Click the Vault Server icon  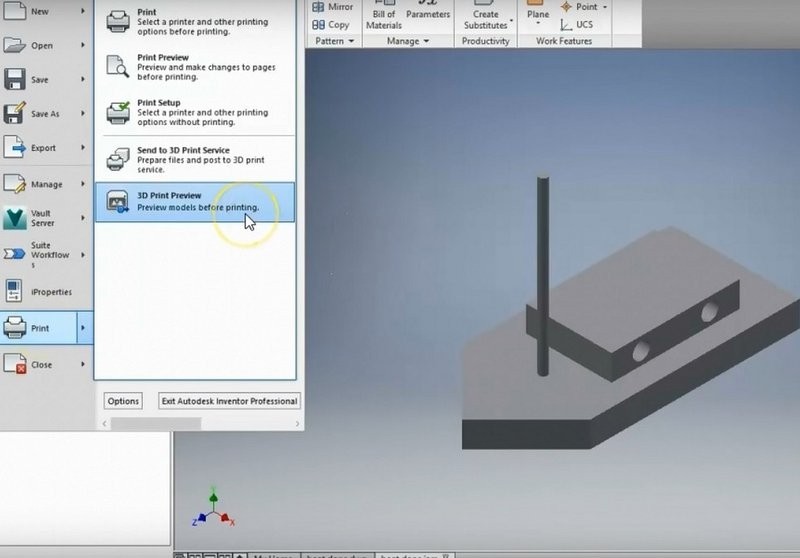15,218
